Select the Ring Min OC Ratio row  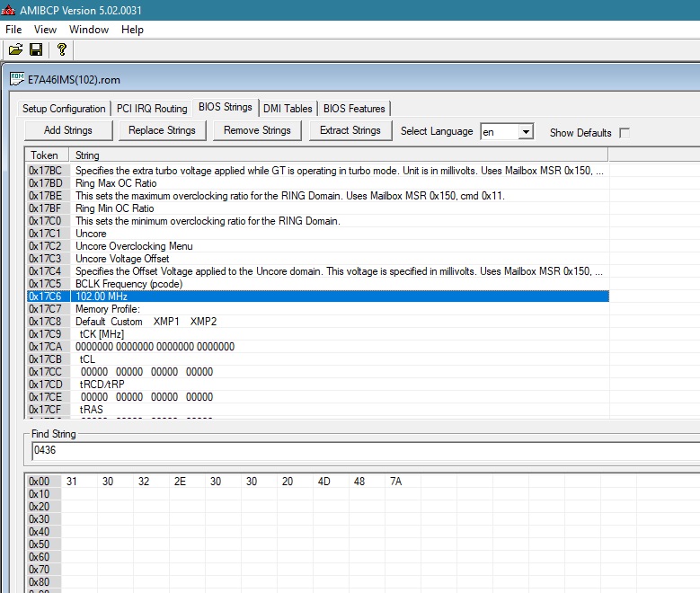[x=317, y=208]
